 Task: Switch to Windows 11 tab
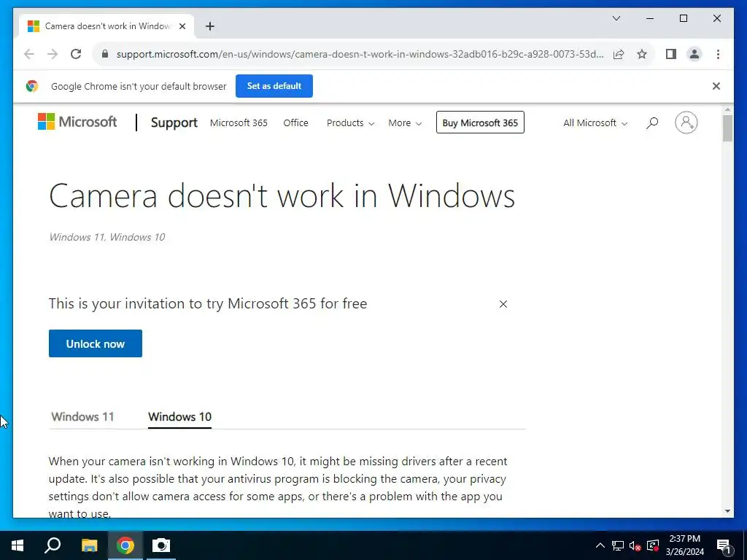click(83, 416)
